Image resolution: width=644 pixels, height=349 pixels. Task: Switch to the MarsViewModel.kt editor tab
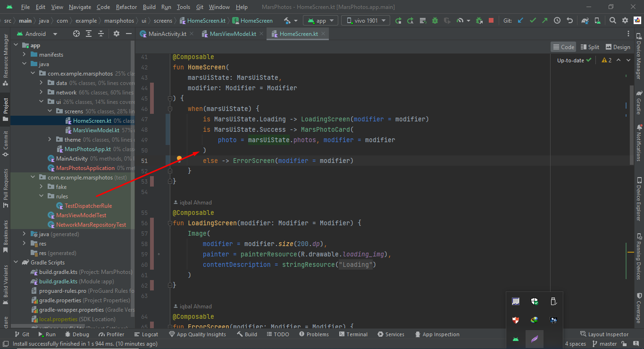tap(234, 34)
